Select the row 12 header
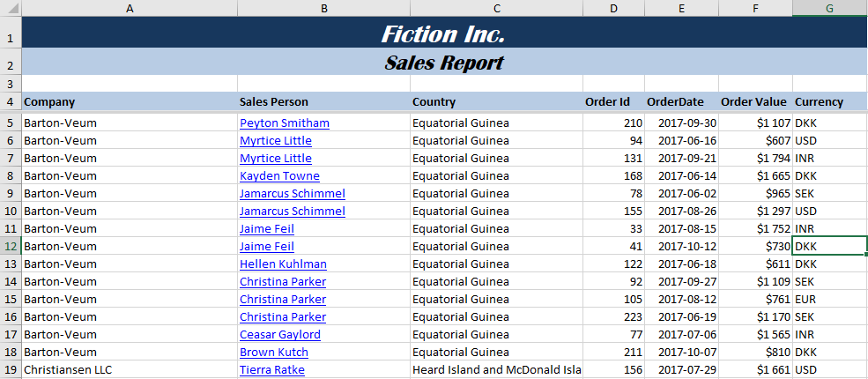Image resolution: width=868 pixels, height=379 pixels. pyautogui.click(x=10, y=247)
